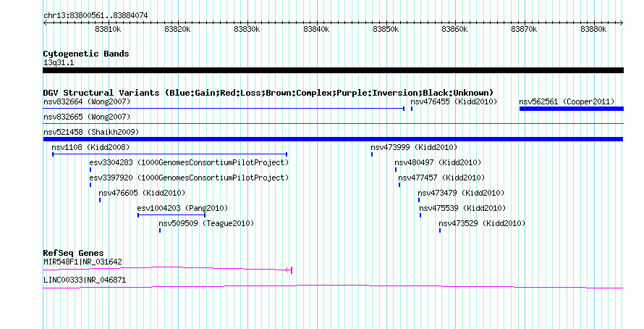This screenshot has width=644, height=329.
Task: Click the nsv476605 blue tick marker
Action: pyautogui.click(x=99, y=200)
